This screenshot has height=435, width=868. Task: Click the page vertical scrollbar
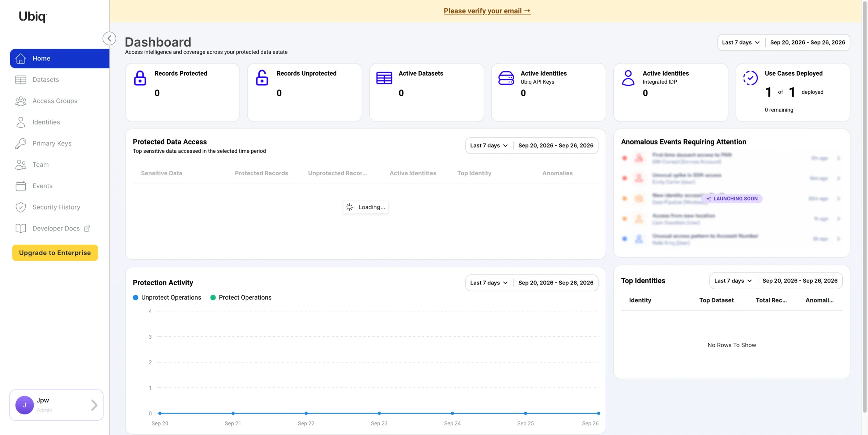click(865, 206)
